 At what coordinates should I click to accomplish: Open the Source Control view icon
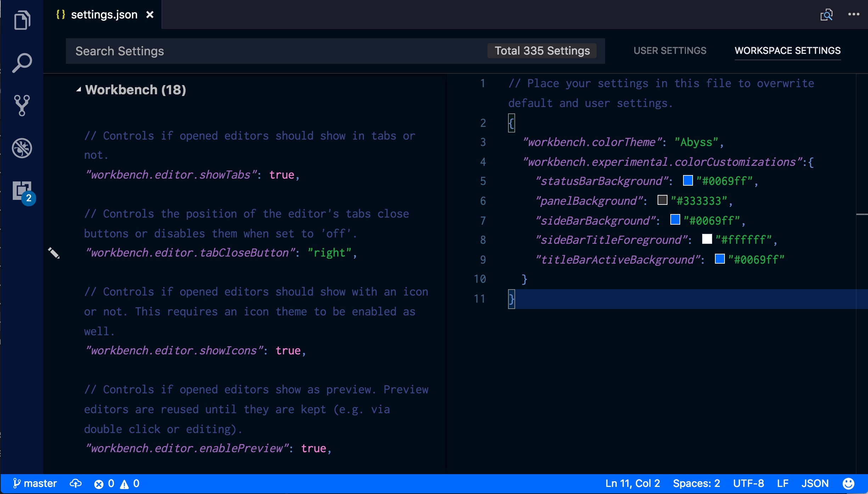pos(22,106)
